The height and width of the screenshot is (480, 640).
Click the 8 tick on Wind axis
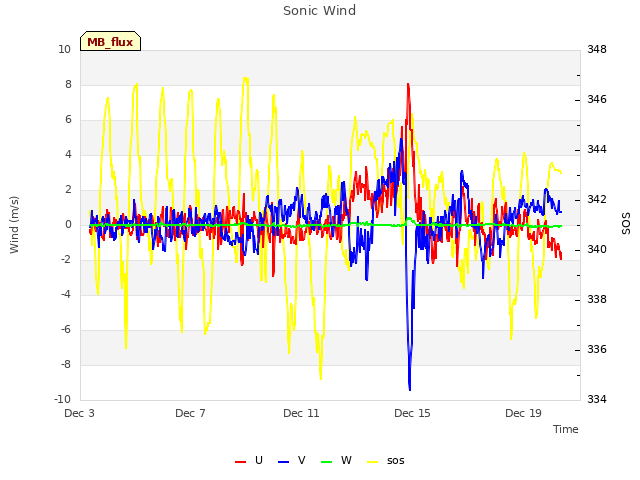point(68,84)
